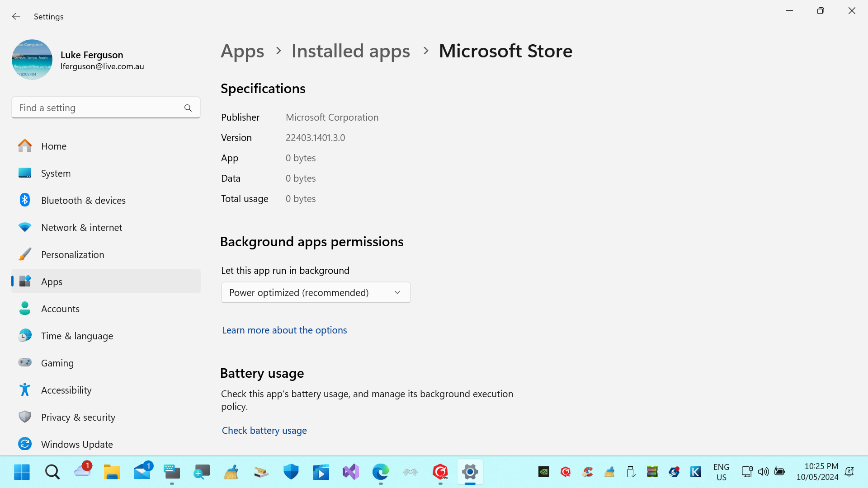Viewport: 868px width, 488px height.
Task: Open Windows Security shield in taskbar
Action: [291, 472]
